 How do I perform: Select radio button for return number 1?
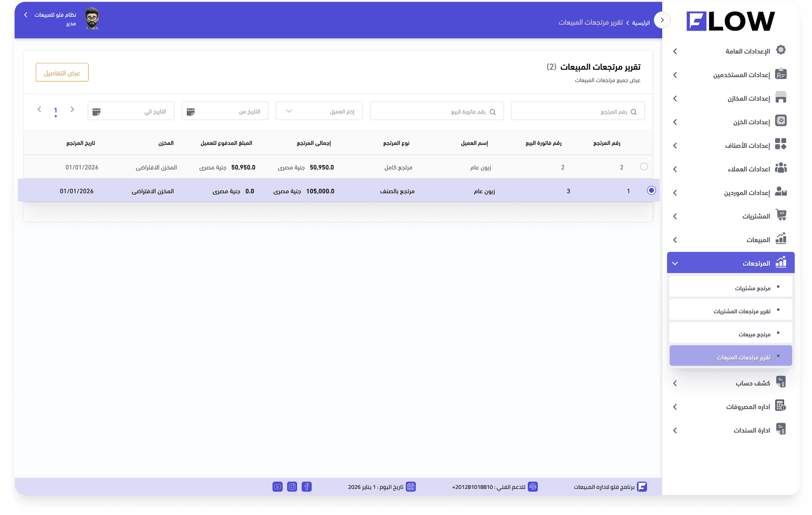pyautogui.click(x=651, y=191)
